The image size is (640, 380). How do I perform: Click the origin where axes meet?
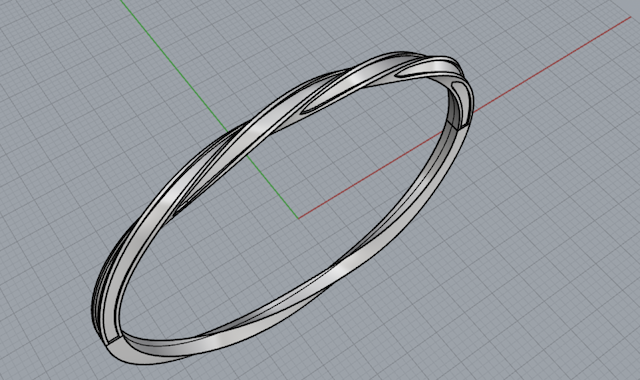298,218
